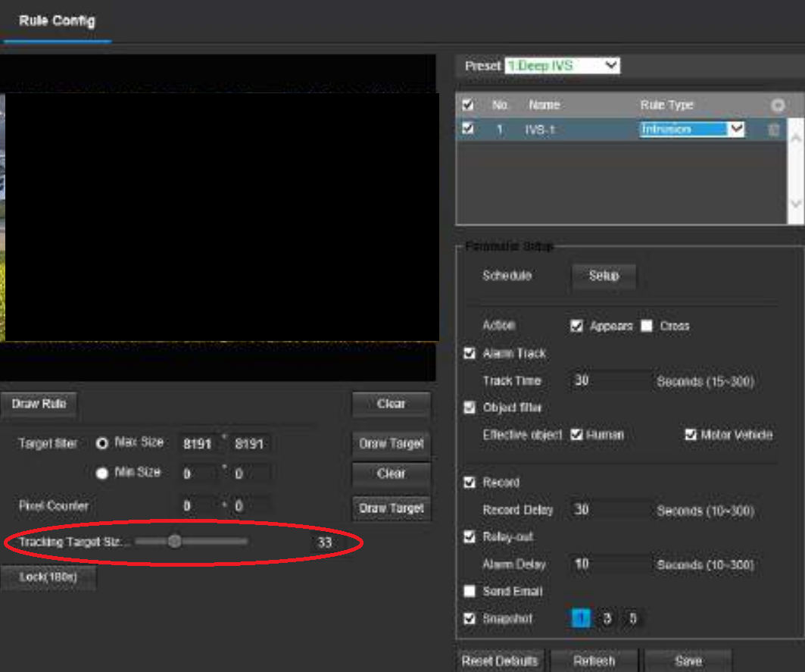Select the Min Size radio button
The height and width of the screenshot is (672, 805).
[102, 474]
